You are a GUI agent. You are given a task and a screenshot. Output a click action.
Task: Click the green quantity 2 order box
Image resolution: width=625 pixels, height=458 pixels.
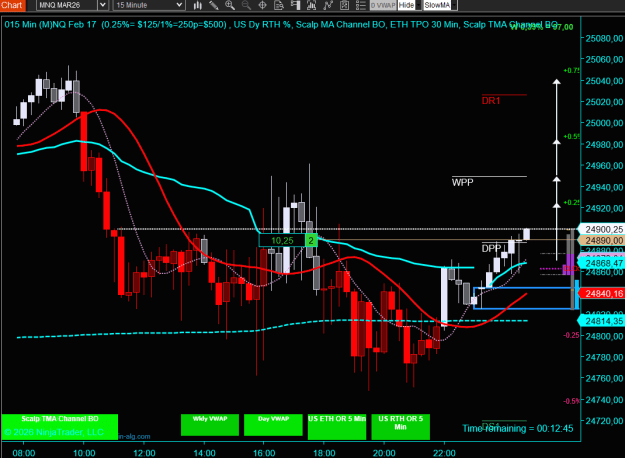(x=311, y=240)
